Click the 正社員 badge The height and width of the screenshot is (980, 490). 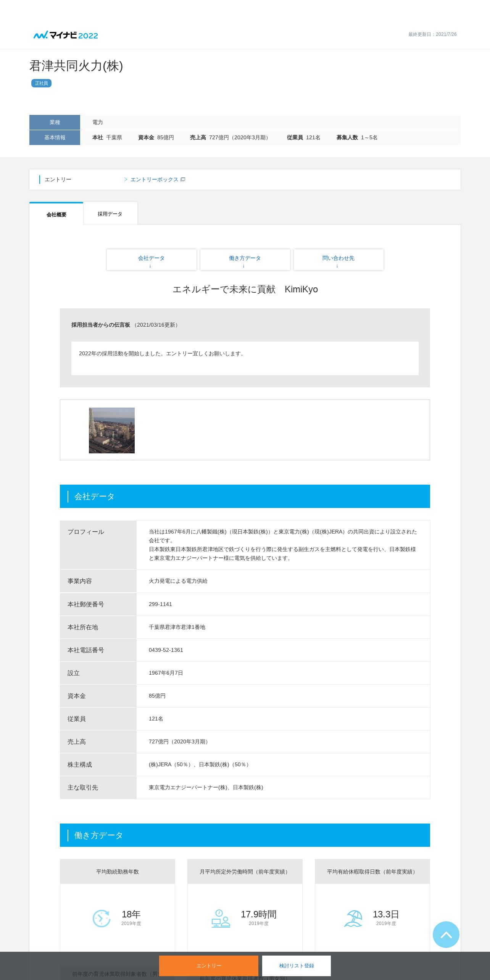pos(41,83)
